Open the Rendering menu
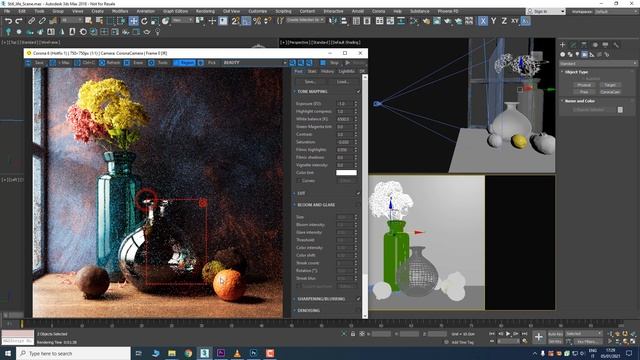Image resolution: width=640 pixels, height=360 pixels. (x=205, y=11)
